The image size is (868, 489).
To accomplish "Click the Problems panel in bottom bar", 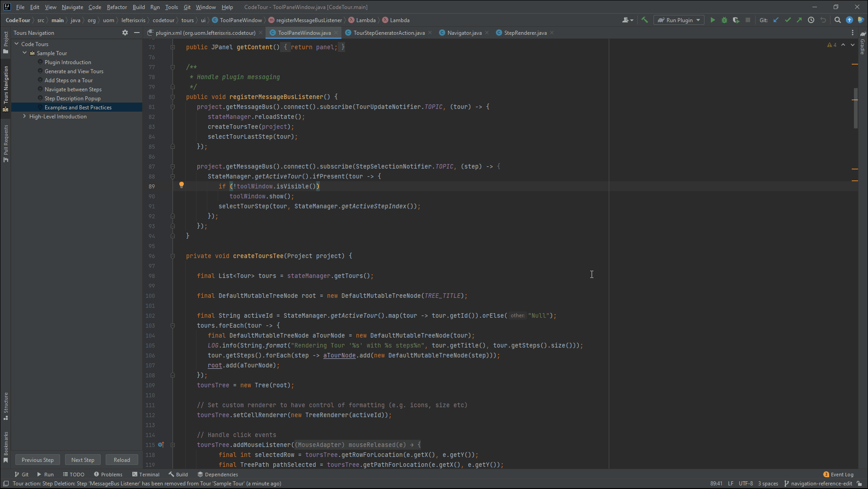I will click(x=110, y=474).
